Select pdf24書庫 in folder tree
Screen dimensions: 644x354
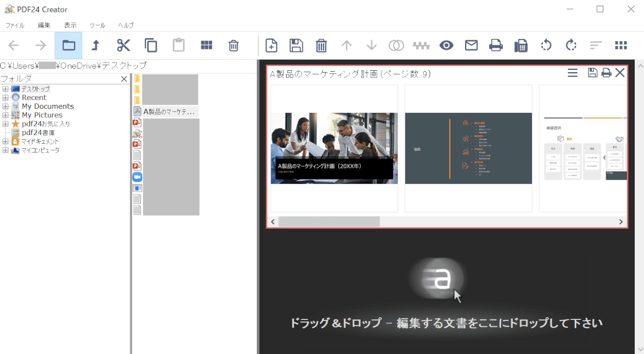pos(39,133)
